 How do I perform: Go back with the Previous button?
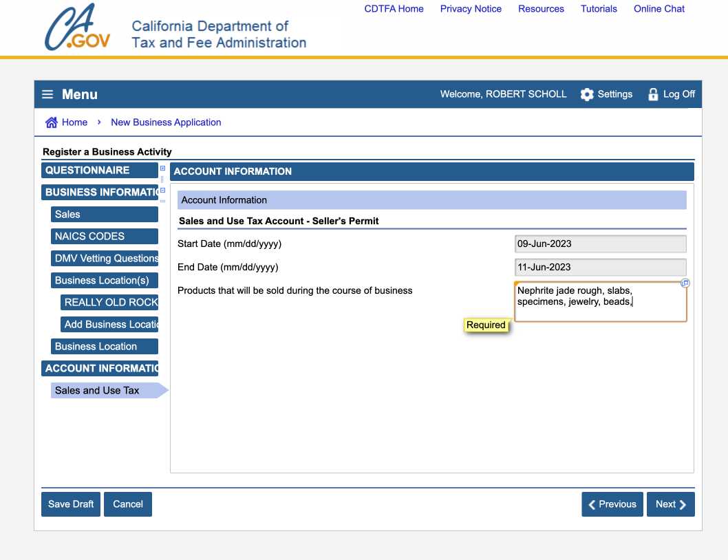(x=612, y=504)
